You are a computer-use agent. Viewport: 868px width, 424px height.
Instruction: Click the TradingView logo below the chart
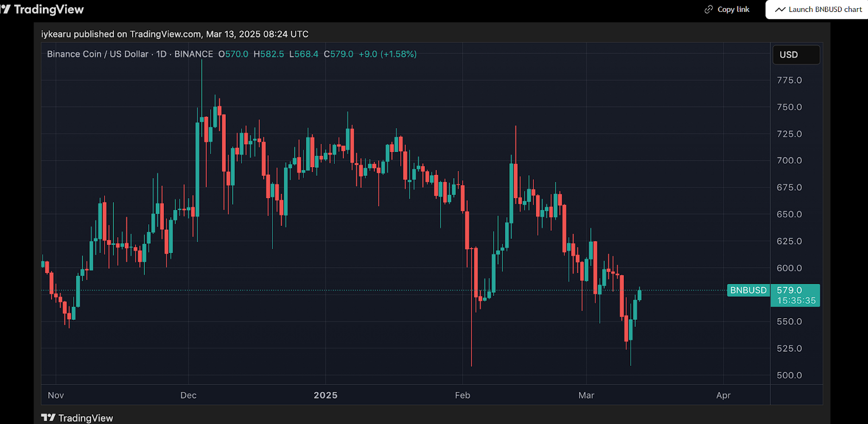(78, 417)
